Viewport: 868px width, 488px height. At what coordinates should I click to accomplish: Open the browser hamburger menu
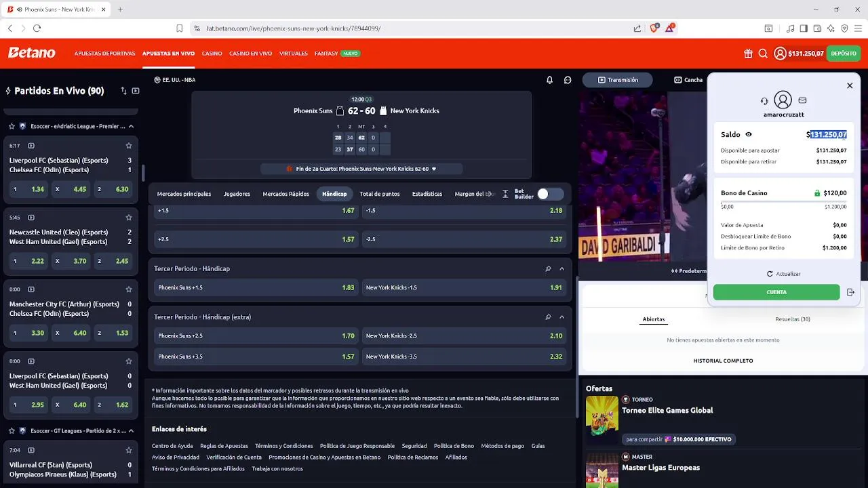(x=858, y=28)
